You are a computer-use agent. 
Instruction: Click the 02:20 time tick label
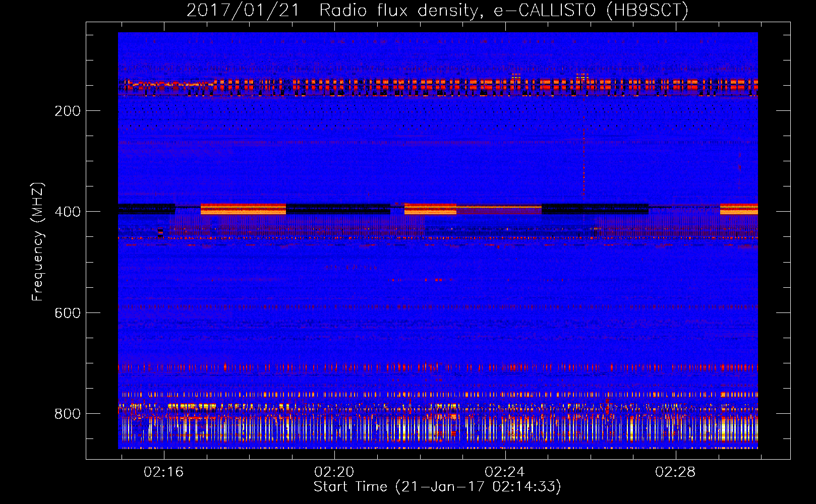(334, 472)
